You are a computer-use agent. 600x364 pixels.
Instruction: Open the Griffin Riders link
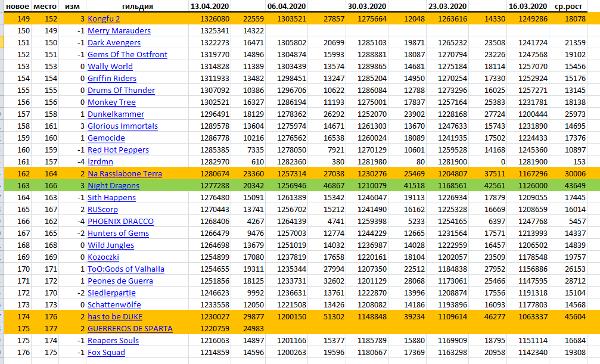(x=112, y=78)
